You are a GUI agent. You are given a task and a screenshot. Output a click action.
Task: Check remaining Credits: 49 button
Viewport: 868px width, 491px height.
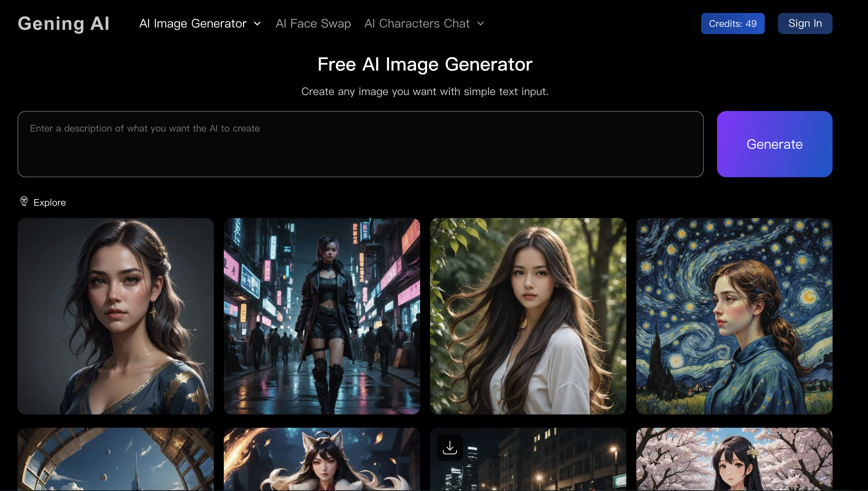pyautogui.click(x=733, y=24)
